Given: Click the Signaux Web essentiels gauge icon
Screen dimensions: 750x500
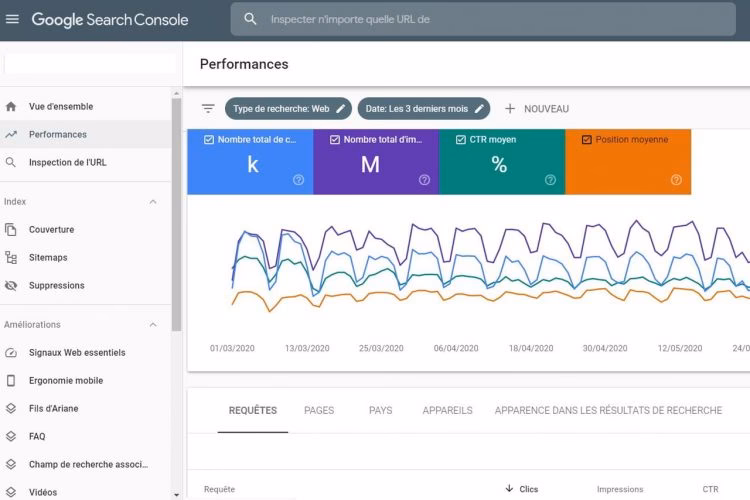Looking at the screenshot, I should tap(11, 353).
